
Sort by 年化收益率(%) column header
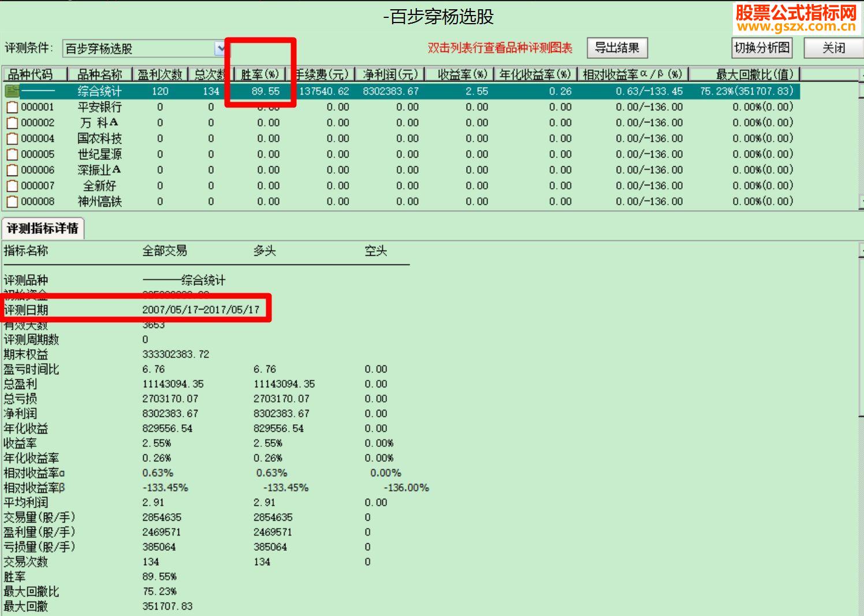coord(535,74)
